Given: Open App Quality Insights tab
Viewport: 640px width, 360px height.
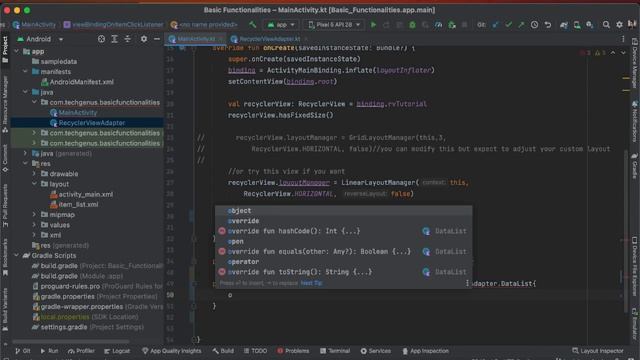Looking at the screenshot, I should click(x=171, y=351).
